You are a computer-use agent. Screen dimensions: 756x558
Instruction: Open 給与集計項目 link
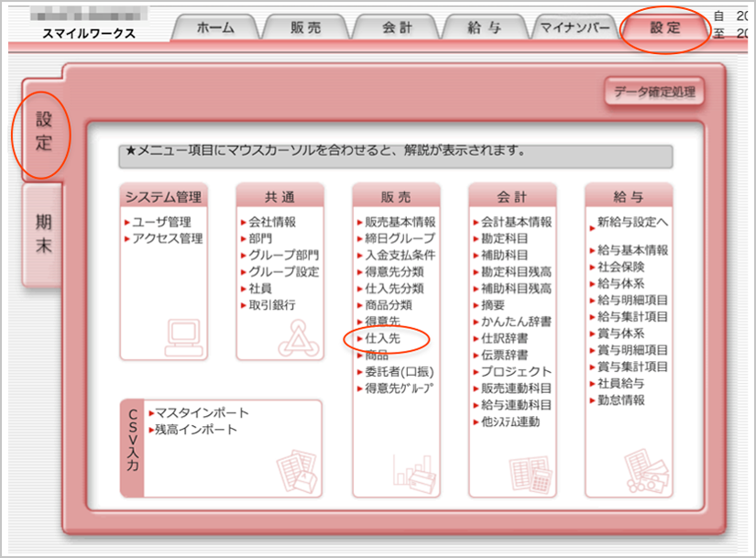633,317
